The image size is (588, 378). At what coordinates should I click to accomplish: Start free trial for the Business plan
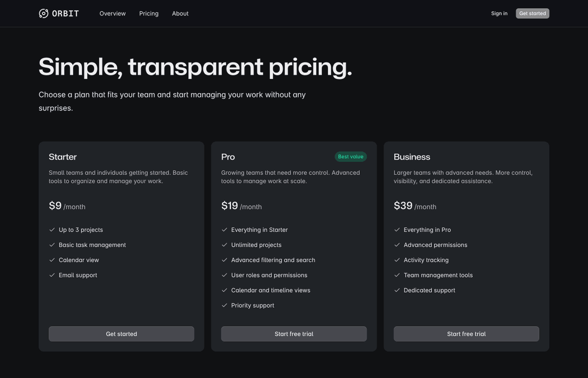click(466, 334)
